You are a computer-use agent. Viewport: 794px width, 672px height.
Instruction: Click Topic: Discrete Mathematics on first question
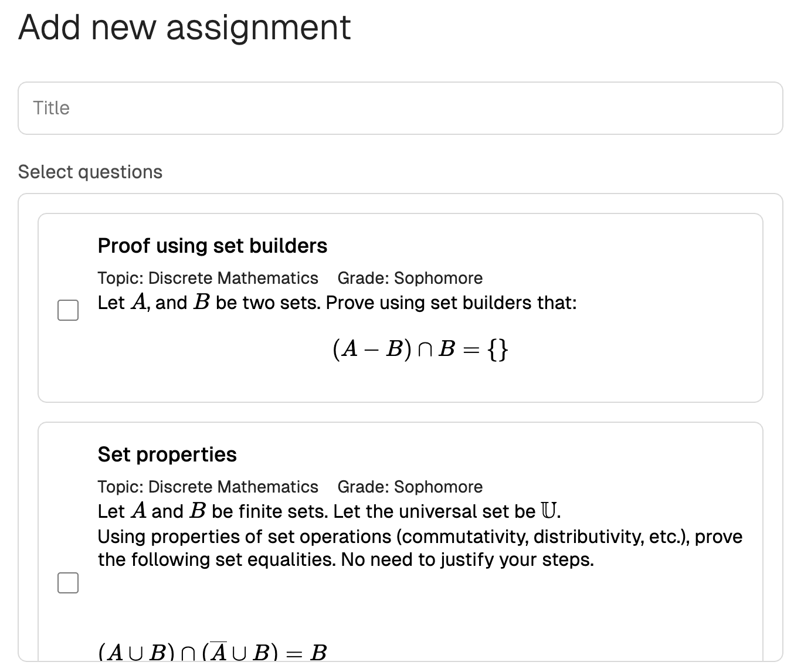click(x=208, y=278)
